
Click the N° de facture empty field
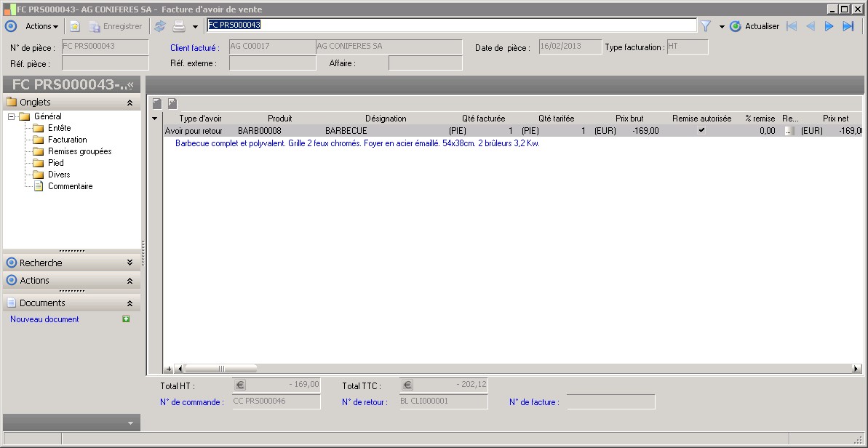pyautogui.click(x=610, y=402)
